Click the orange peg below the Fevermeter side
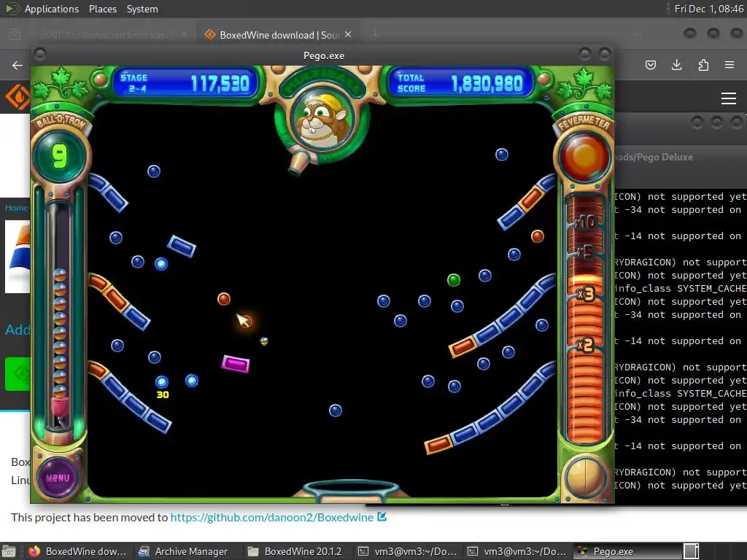The height and width of the screenshot is (560, 747). click(538, 236)
